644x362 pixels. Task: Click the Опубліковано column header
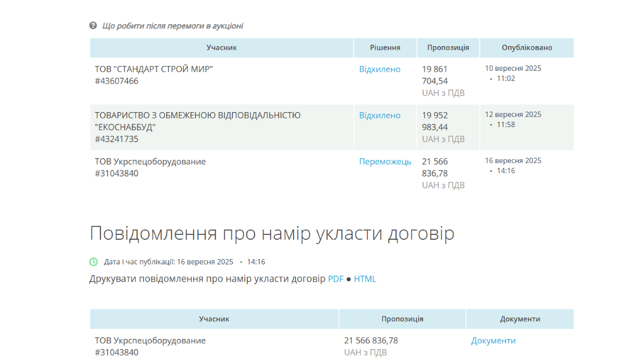(526, 48)
